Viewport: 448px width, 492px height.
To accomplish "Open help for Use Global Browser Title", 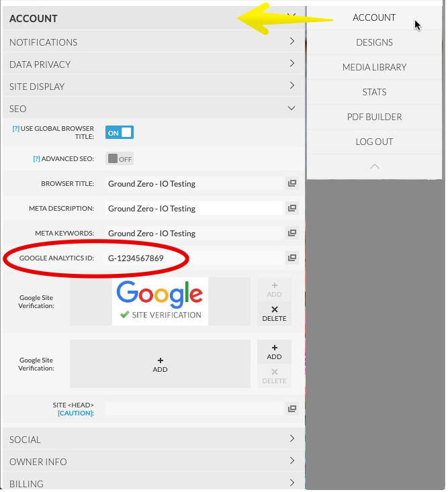I will click(15, 130).
